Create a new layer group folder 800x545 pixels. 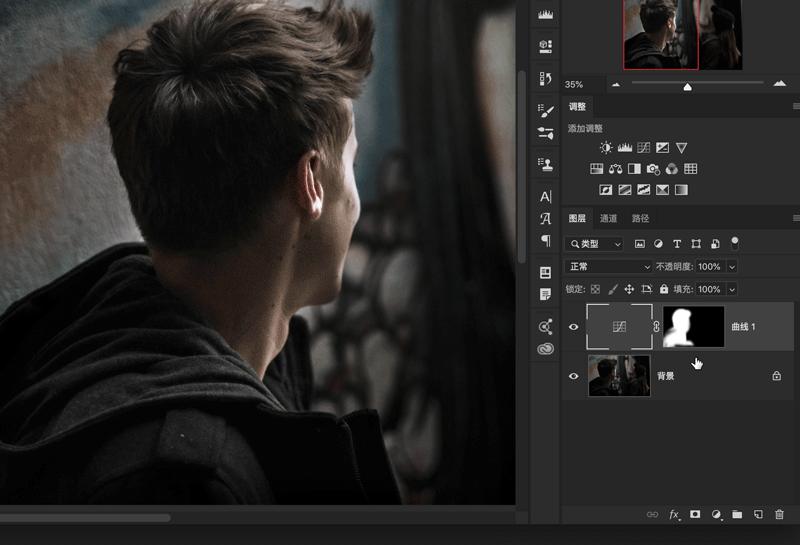[737, 514]
